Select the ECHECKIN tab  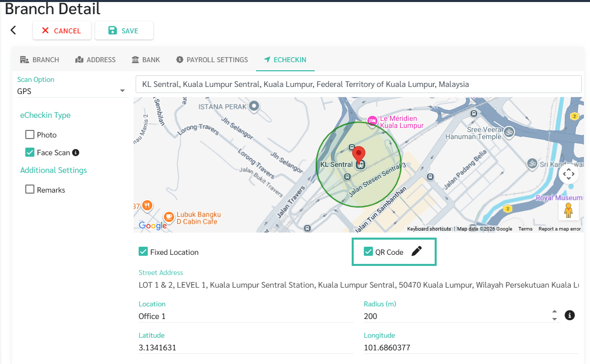pyautogui.click(x=285, y=60)
